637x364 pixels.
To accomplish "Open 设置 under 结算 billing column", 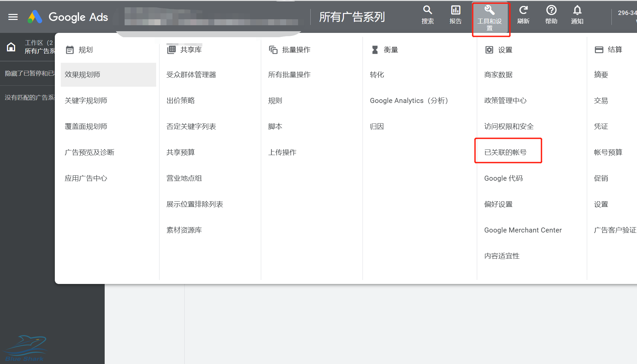I will tap(601, 204).
